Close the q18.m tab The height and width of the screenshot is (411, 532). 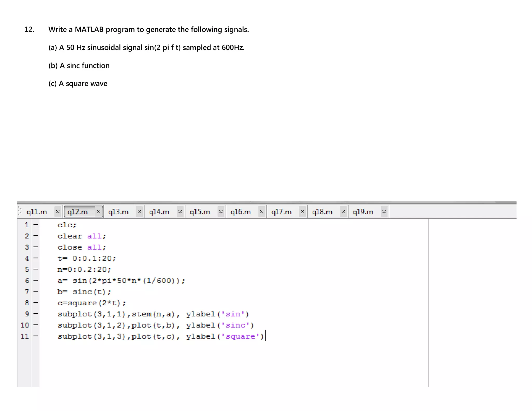tap(343, 212)
